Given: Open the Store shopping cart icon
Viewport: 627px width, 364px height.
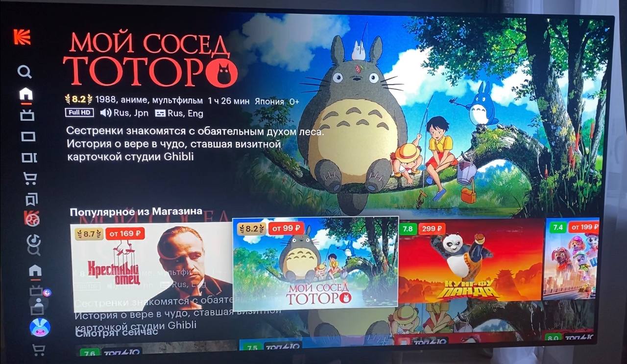Looking at the screenshot, I should pyautogui.click(x=30, y=178).
